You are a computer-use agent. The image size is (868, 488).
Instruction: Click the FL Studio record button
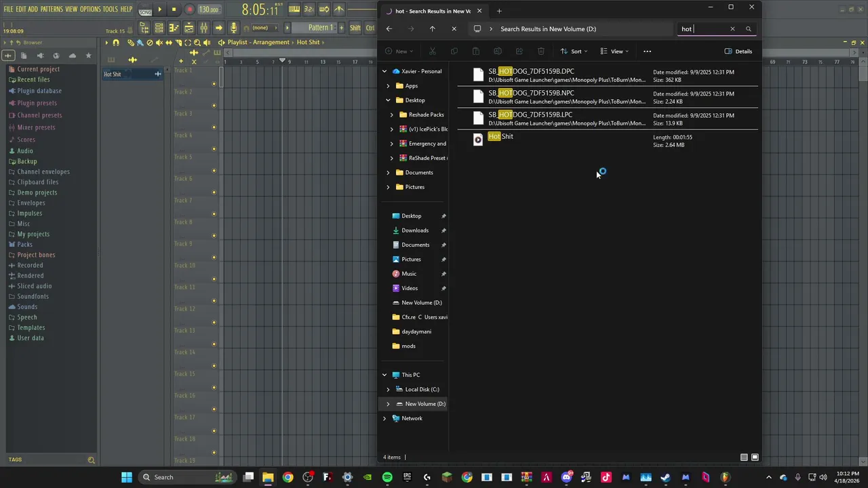click(x=189, y=9)
